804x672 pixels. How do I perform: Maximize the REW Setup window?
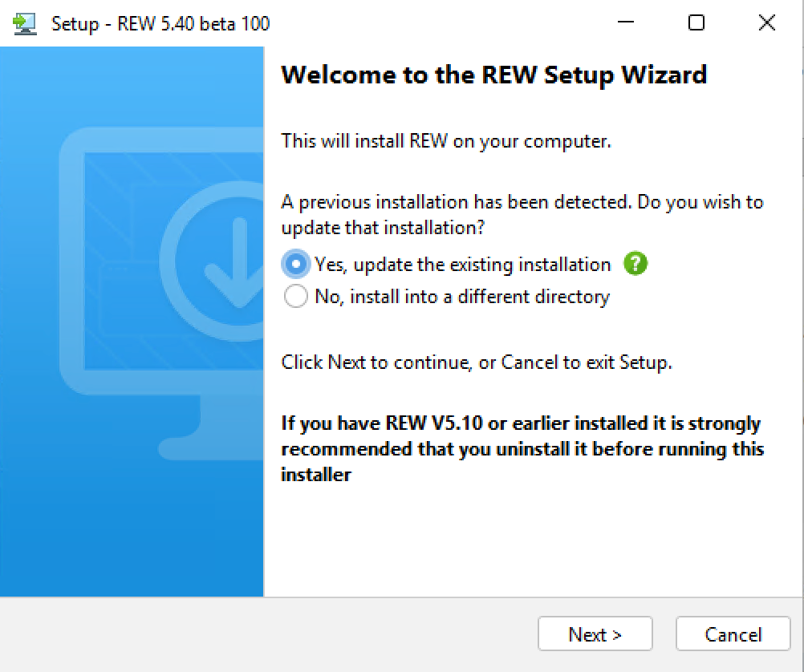point(696,23)
